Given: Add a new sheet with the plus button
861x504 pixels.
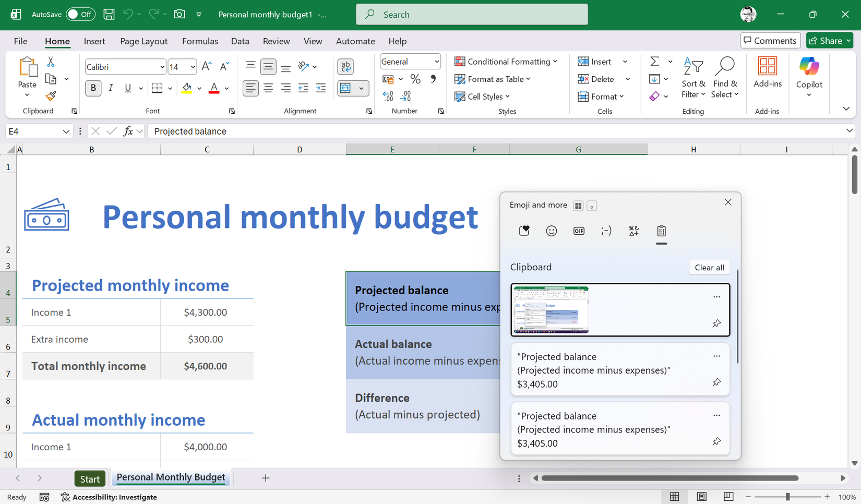Looking at the screenshot, I should tap(266, 478).
